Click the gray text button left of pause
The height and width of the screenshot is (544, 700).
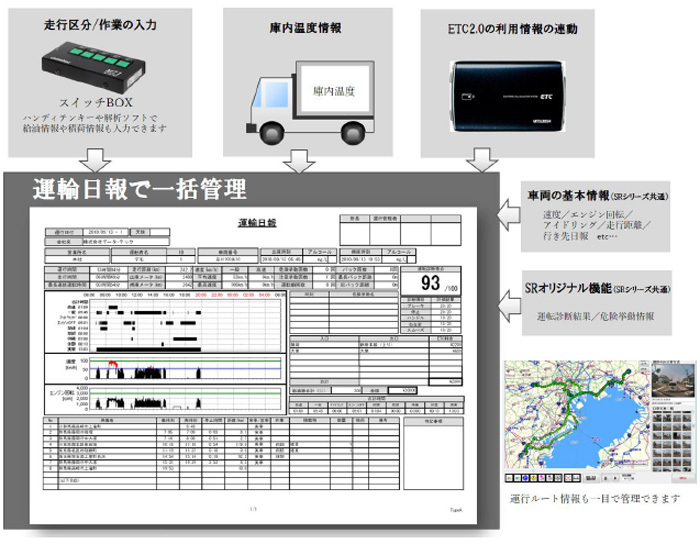[591, 478]
